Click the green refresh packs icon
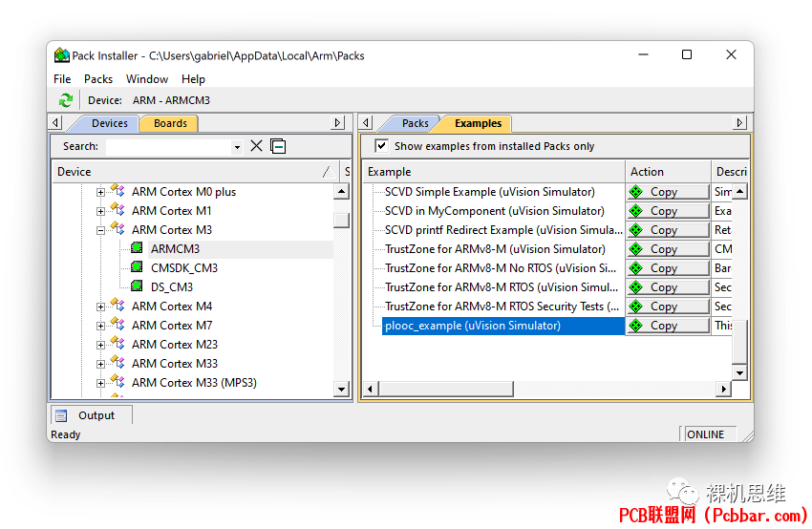Viewport: 812px width, 529px height. (66, 100)
